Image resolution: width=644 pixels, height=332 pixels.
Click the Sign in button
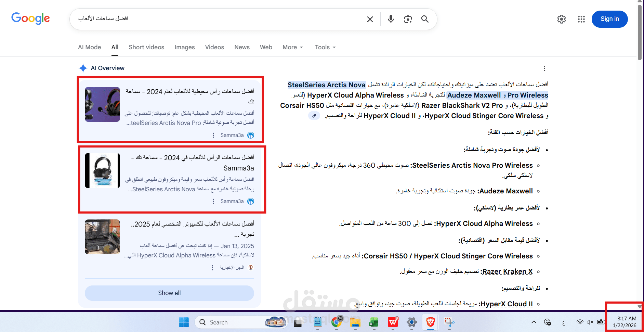pyautogui.click(x=610, y=19)
